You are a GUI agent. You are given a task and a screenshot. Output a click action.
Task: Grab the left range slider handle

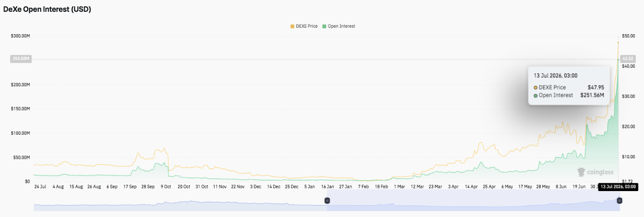tap(327, 201)
